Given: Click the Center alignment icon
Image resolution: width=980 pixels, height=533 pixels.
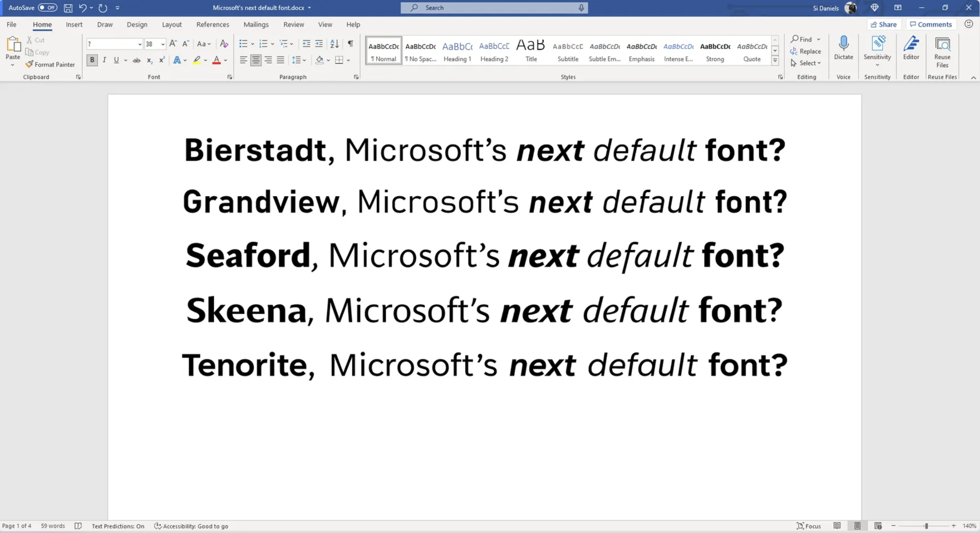Looking at the screenshot, I should [255, 60].
